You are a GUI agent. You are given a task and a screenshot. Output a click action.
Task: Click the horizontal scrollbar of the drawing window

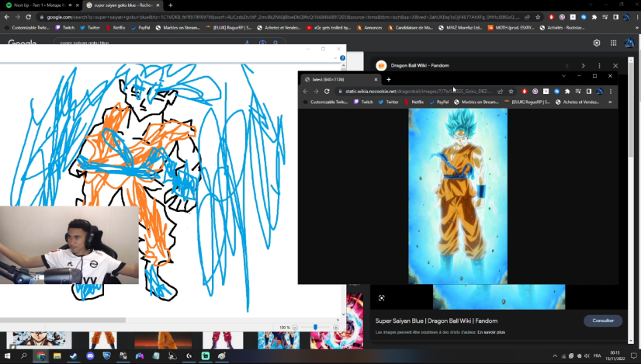(63, 320)
